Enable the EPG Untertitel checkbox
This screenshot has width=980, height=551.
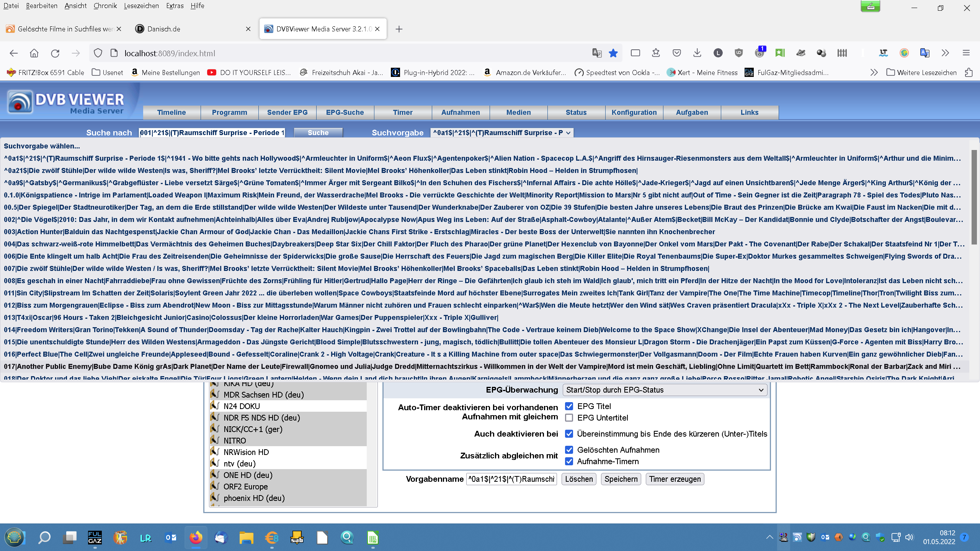(569, 418)
